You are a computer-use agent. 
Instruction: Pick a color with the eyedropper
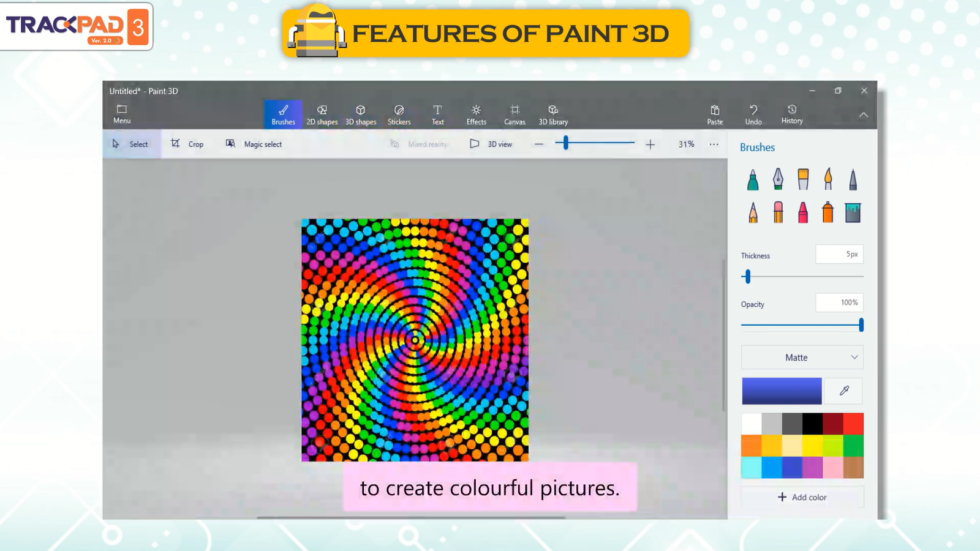[844, 391]
